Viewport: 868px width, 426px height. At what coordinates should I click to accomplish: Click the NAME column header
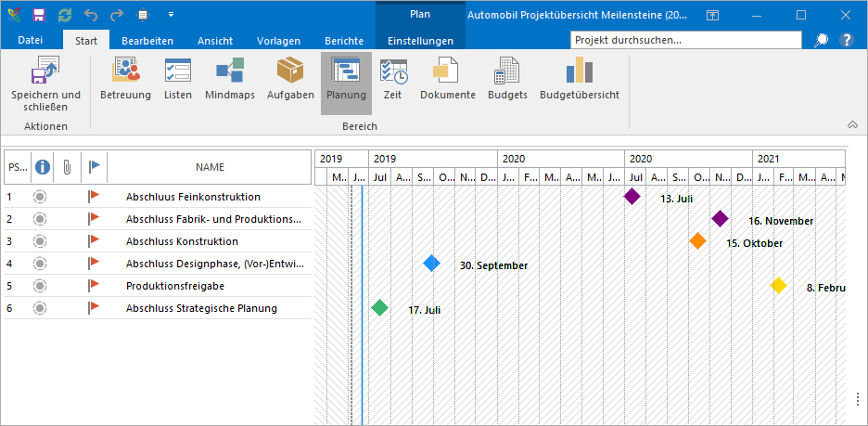point(210,167)
